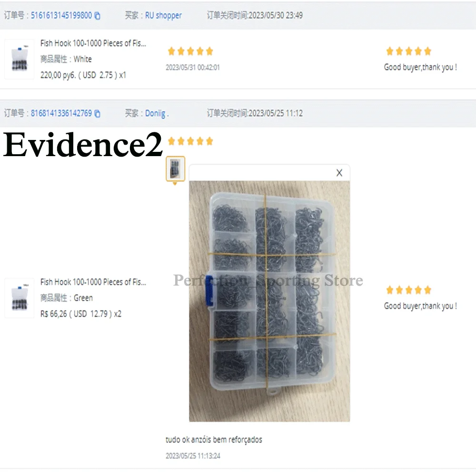Open order 8168141336142769 details
The image size is (476, 476).
[x=61, y=113]
